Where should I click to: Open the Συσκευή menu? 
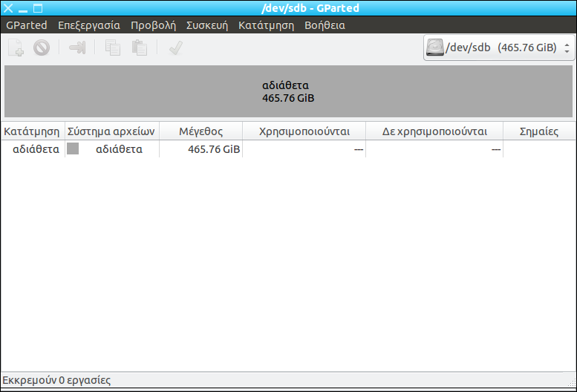(207, 25)
